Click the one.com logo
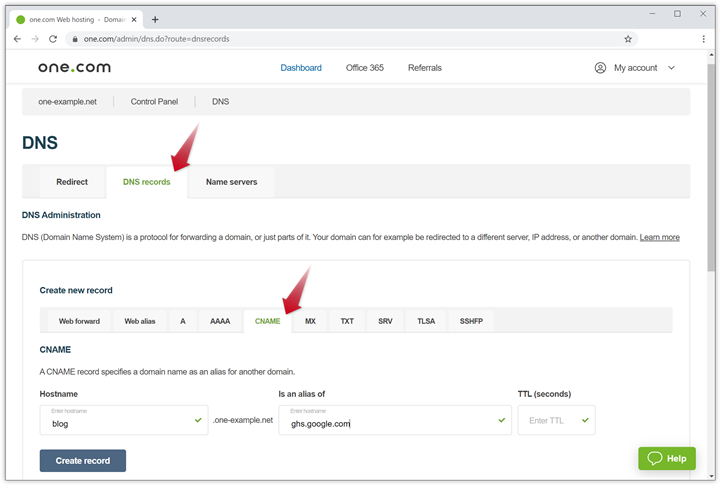Image resolution: width=720 pixels, height=485 pixels. 74,68
